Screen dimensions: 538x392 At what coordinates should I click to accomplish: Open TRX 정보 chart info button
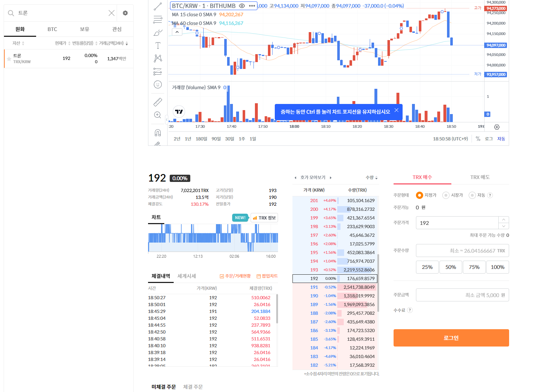pos(264,218)
